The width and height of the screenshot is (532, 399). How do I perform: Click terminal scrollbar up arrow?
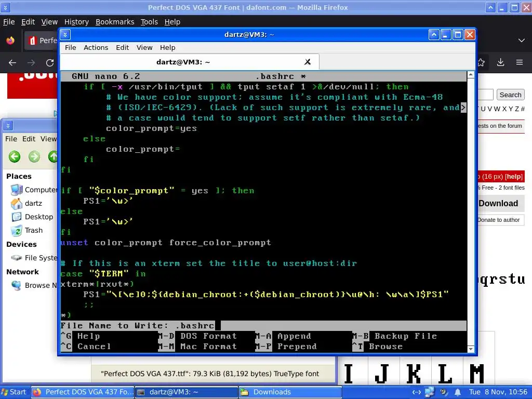[x=471, y=75]
